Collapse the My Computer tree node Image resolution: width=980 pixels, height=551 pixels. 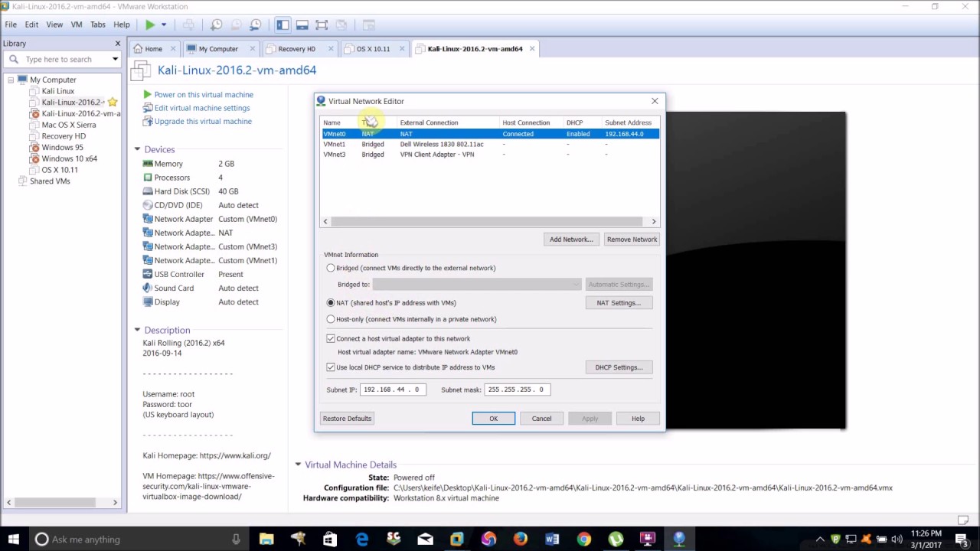pyautogui.click(x=11, y=80)
